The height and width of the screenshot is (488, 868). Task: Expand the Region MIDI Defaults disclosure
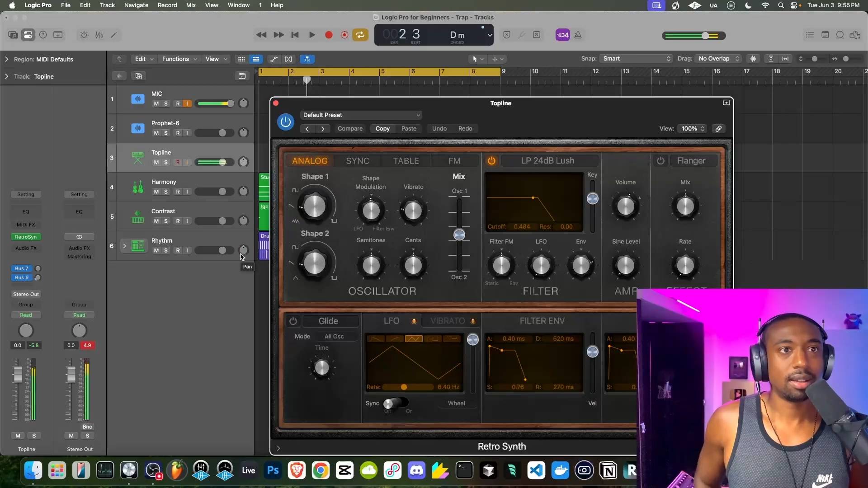6,59
